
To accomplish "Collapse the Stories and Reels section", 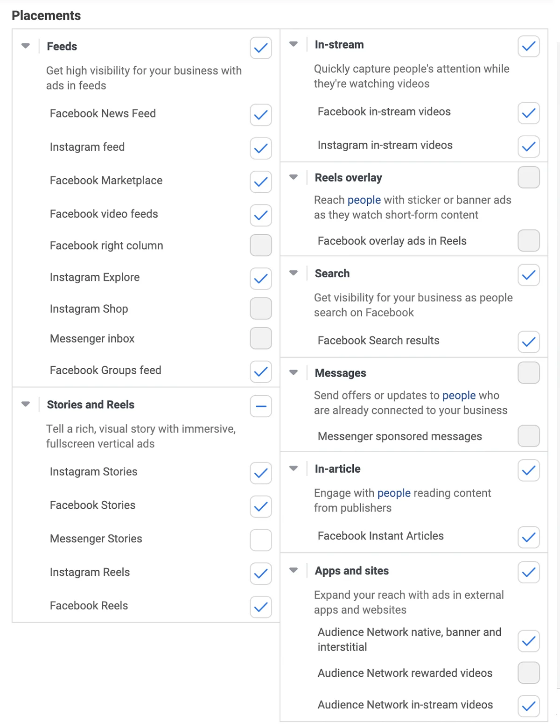I will 26,404.
